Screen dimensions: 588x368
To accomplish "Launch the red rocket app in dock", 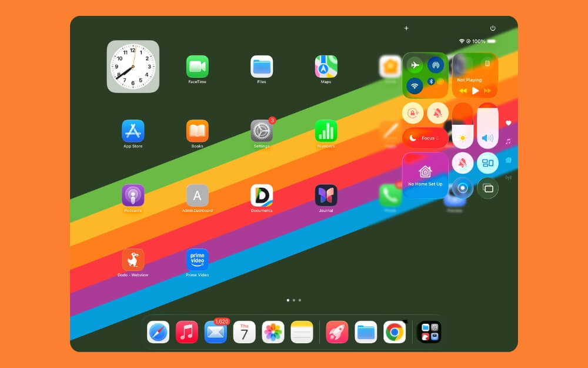I will tap(337, 332).
